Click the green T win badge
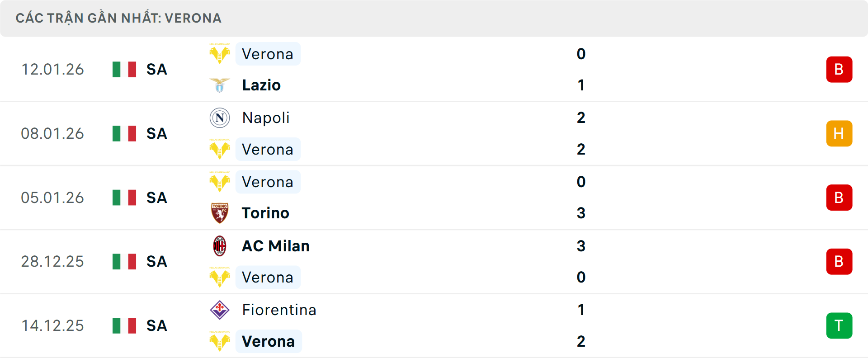 [x=839, y=325]
